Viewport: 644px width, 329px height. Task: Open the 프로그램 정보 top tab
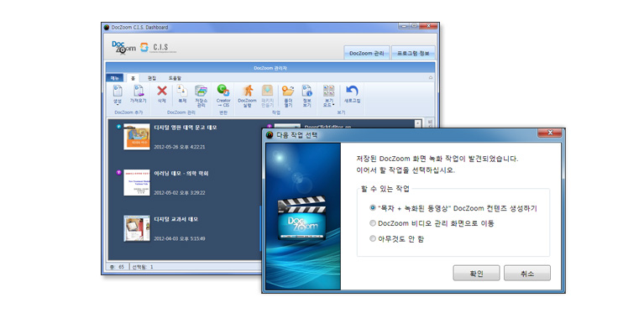(413, 54)
